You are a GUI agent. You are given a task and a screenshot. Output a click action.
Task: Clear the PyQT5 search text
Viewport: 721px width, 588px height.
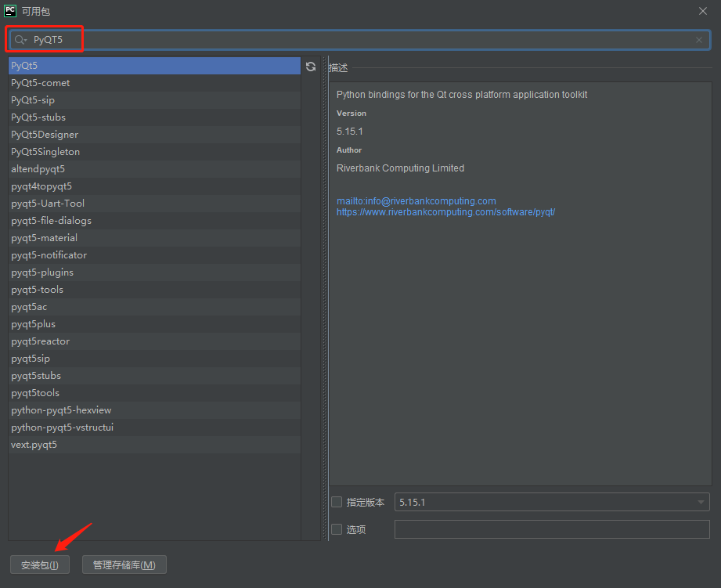(698, 39)
